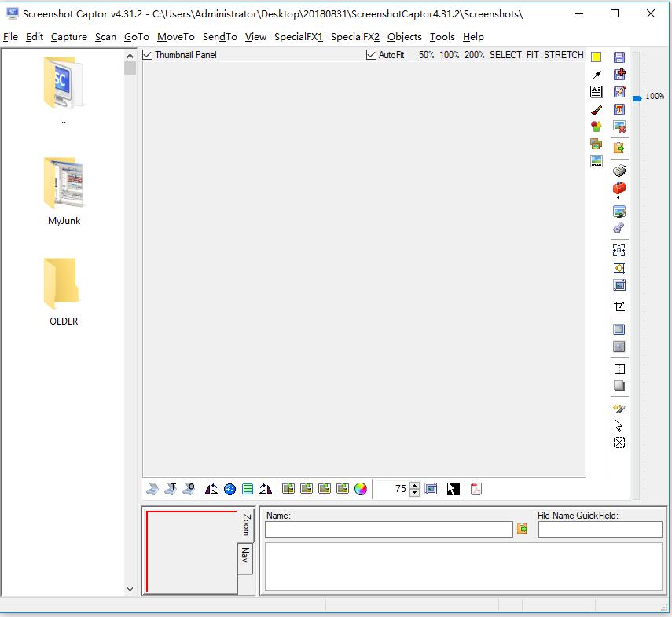Screen dimensions: 672x617
Task: Click the 100% vertical zoom slider handle
Action: pos(637,98)
